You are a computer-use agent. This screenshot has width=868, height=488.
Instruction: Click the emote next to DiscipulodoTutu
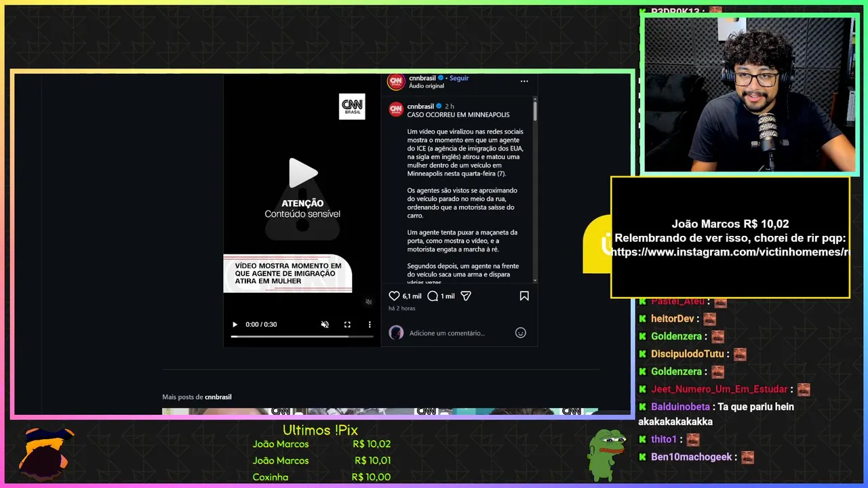[x=740, y=354]
